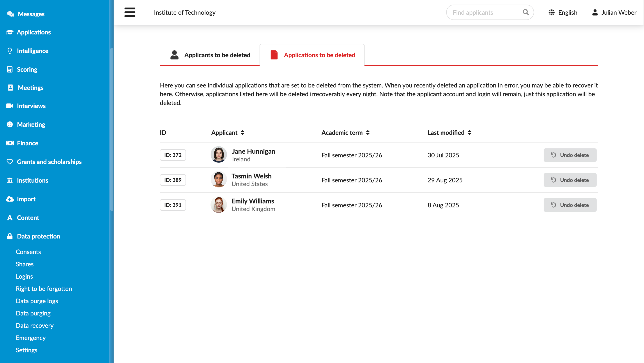Switch to Applicants to be deleted tab

[210, 55]
